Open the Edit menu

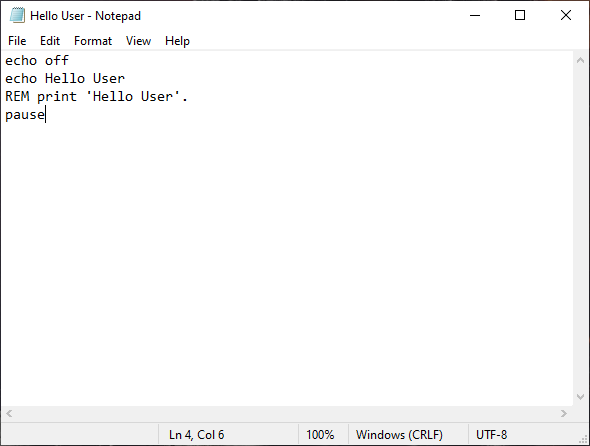(x=50, y=41)
